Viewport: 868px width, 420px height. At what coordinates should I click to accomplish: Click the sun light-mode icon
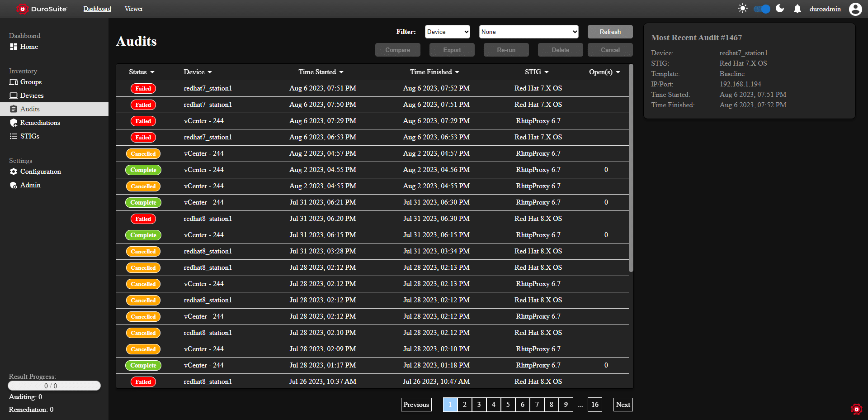click(742, 9)
